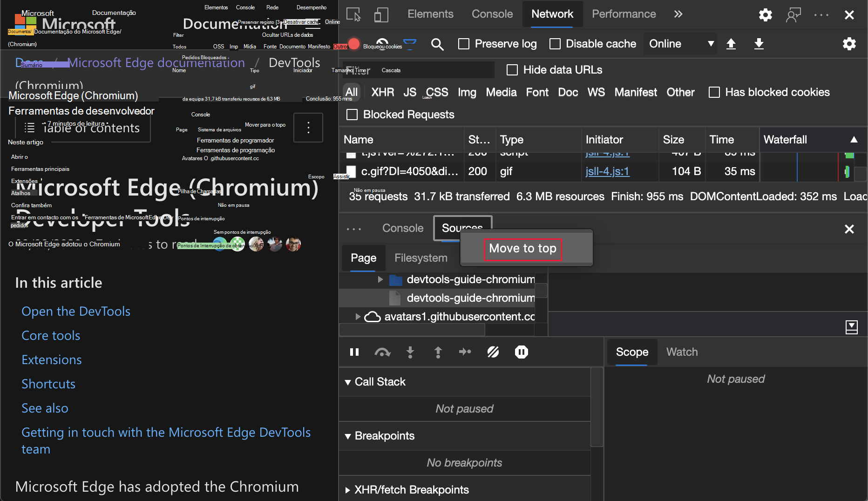
Task: Filter requests by Img type
Action: (x=467, y=92)
